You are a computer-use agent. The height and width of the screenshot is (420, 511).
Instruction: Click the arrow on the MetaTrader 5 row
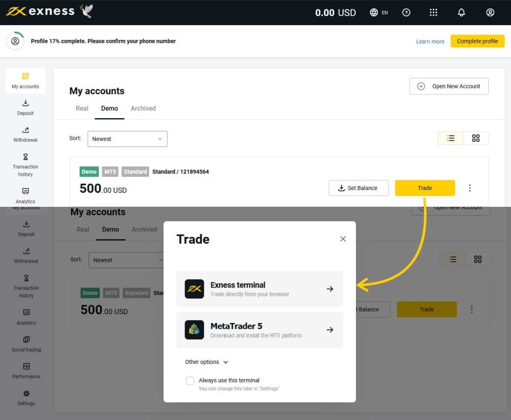point(330,330)
